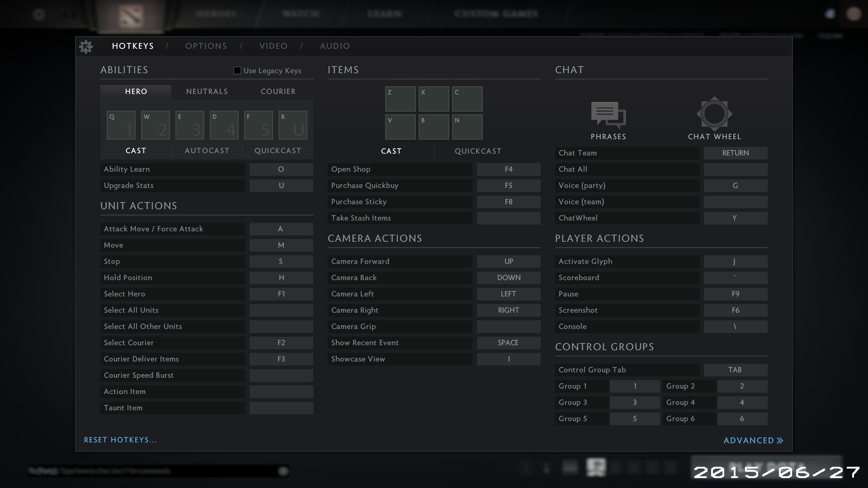Rebind Group 1 key

(x=635, y=386)
